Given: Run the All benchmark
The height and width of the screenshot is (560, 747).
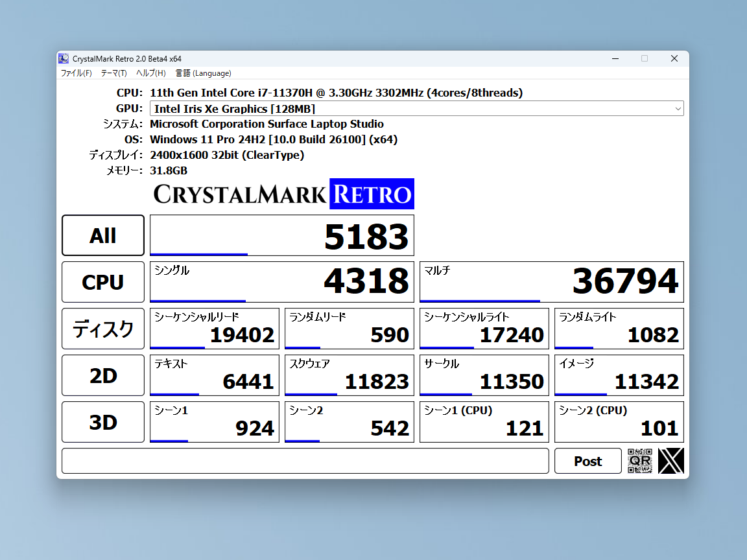Looking at the screenshot, I should 102,235.
